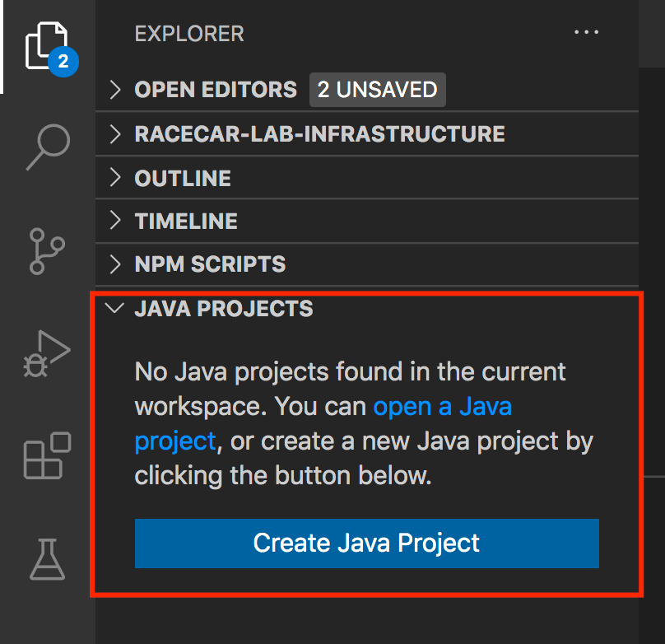Open Explorer more actions ellipsis

586,32
